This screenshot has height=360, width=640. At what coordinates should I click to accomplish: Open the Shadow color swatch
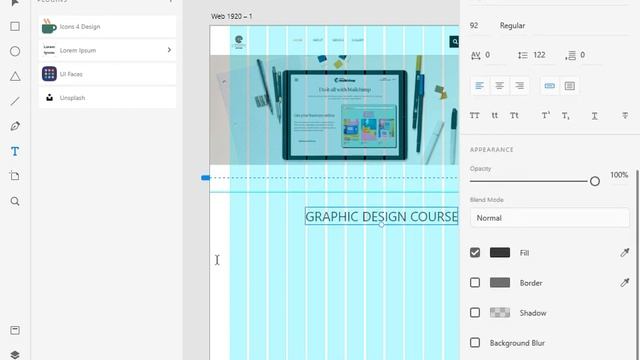coord(500,313)
